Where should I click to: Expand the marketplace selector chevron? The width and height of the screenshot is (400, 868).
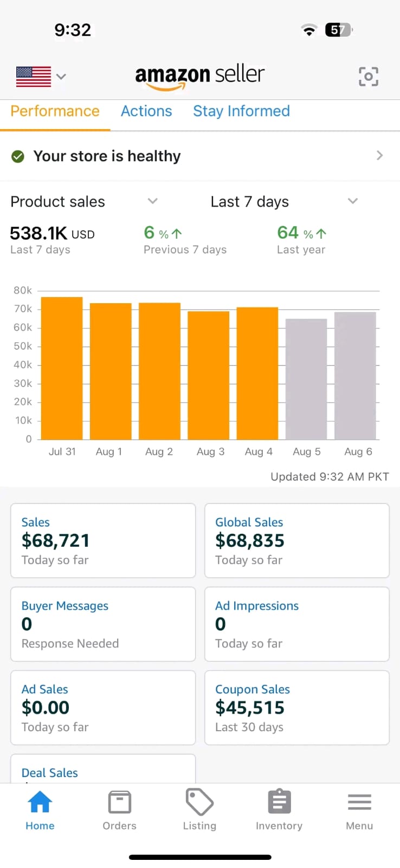tap(61, 76)
